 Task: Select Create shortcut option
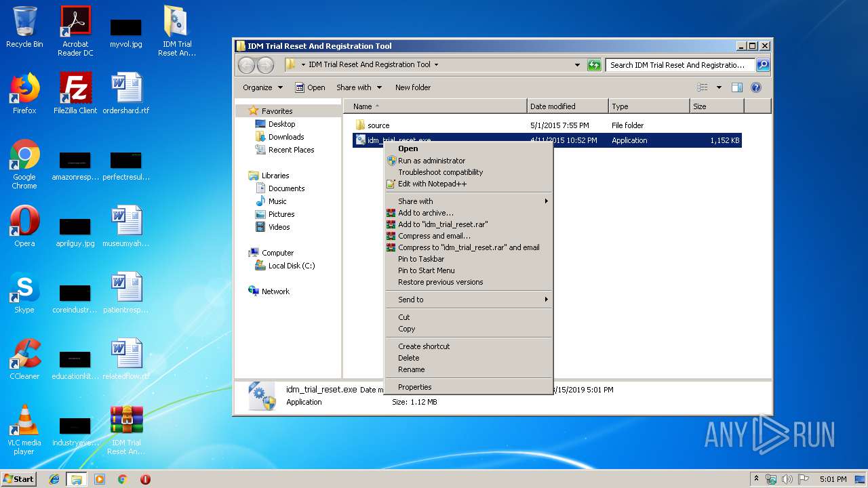click(468, 346)
